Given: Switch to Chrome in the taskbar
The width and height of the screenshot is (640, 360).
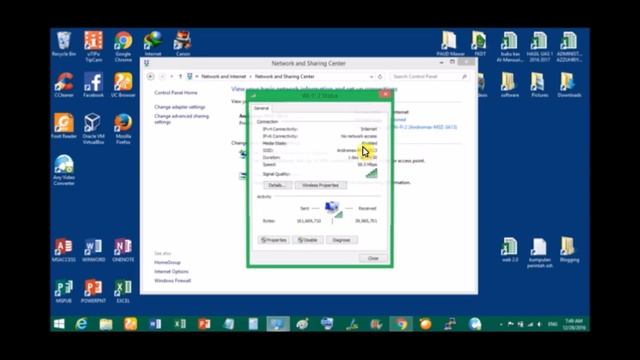Looking at the screenshot, I should point(401,324).
